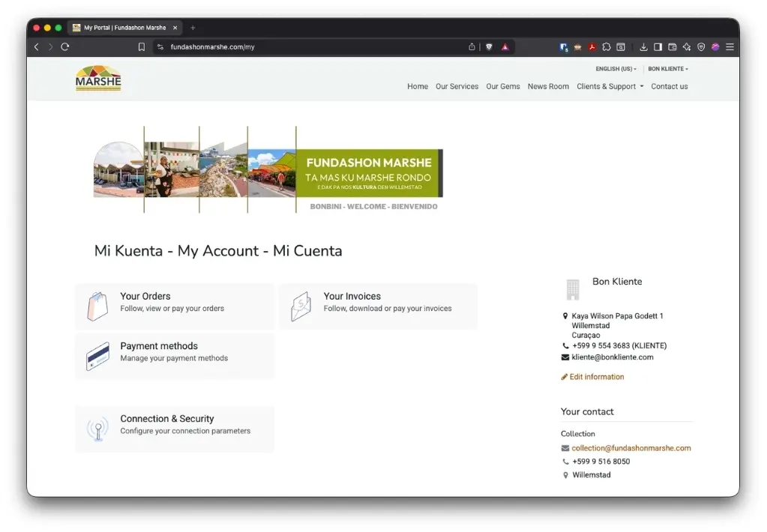Open the News Room page
The height and width of the screenshot is (532, 767).
(x=548, y=87)
